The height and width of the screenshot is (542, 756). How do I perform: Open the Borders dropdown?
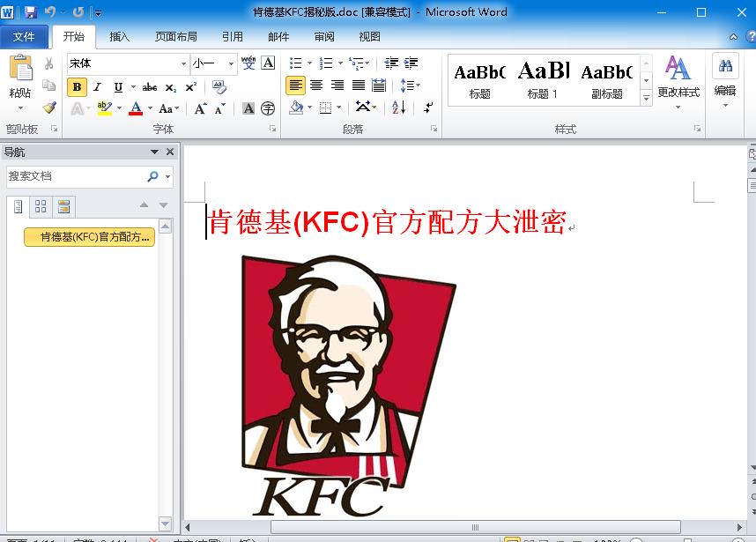339,108
